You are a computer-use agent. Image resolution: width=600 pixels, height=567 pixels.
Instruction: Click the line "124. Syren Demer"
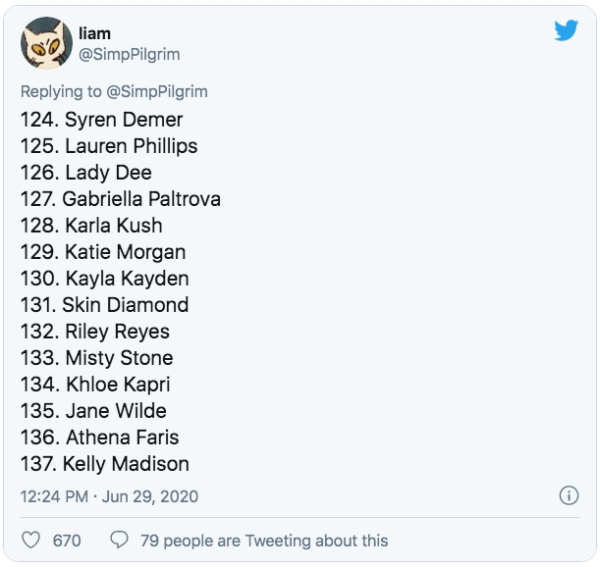[101, 119]
